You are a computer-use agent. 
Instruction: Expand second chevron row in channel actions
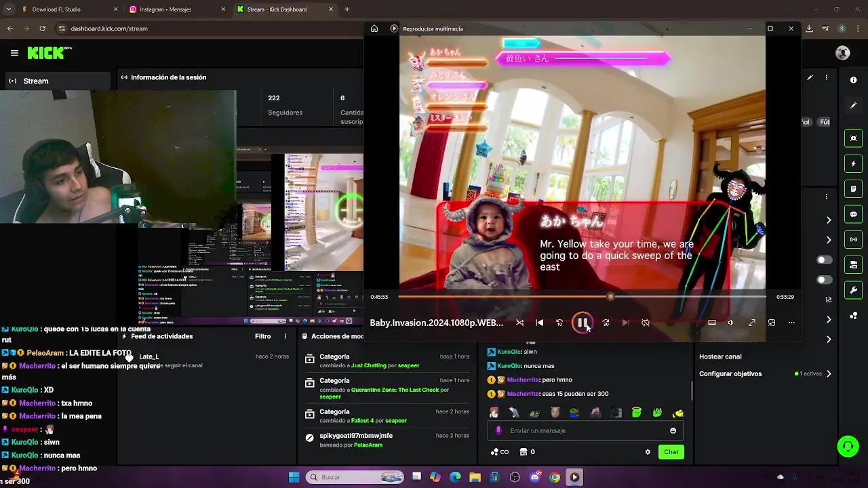[x=829, y=240]
